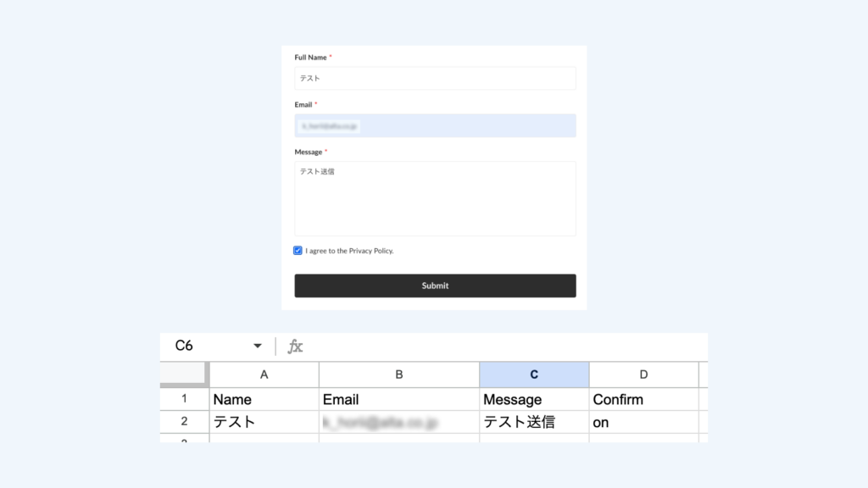
Task: Select column D header
Action: 643,374
